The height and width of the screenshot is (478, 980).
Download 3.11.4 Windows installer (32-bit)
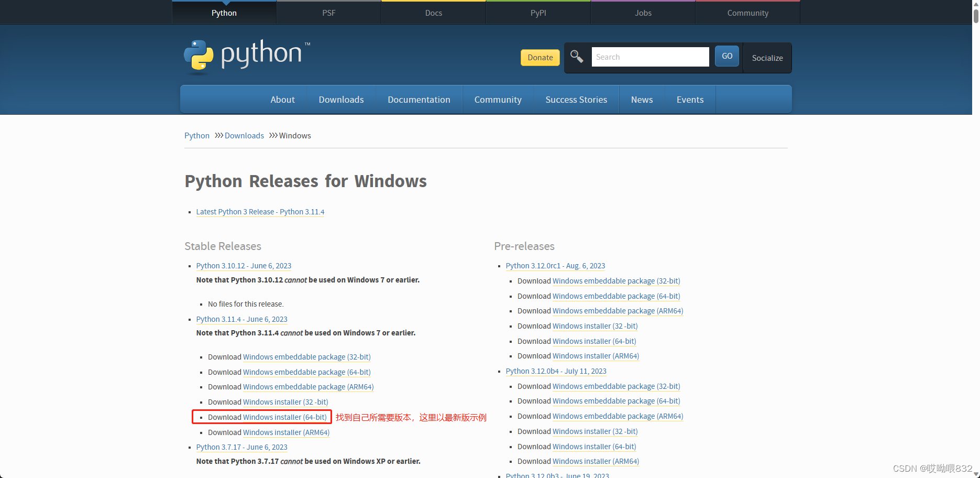(x=285, y=402)
